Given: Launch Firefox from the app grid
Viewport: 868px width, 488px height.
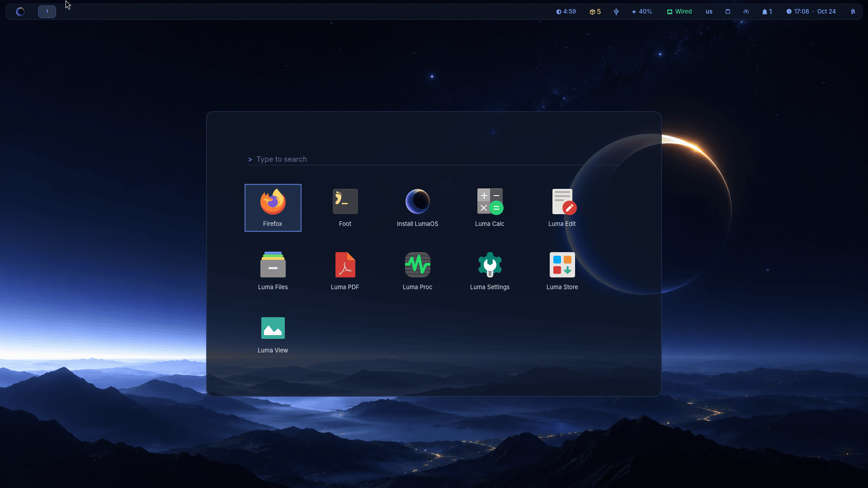Looking at the screenshot, I should tap(273, 208).
